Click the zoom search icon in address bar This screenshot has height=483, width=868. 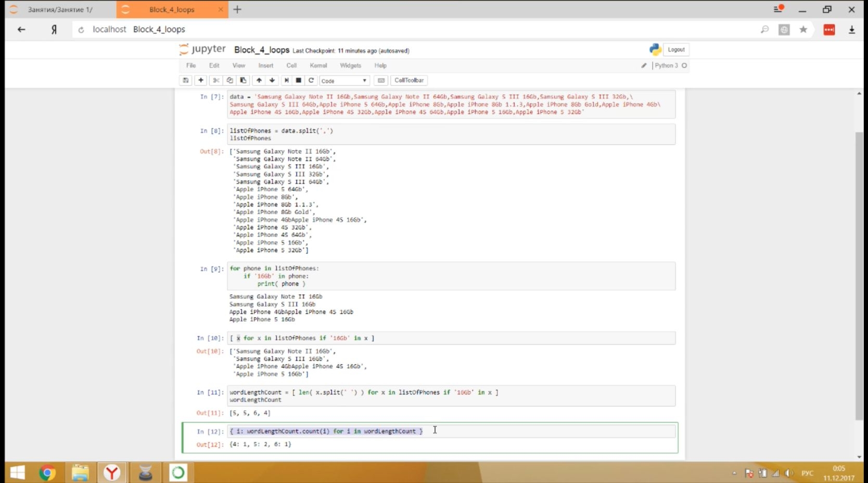coord(764,30)
